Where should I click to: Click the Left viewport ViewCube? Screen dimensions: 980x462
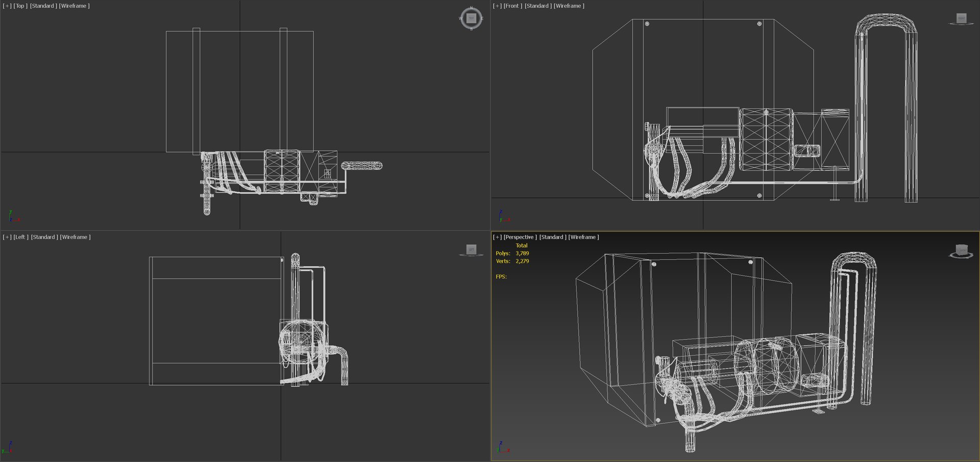pyautogui.click(x=471, y=250)
